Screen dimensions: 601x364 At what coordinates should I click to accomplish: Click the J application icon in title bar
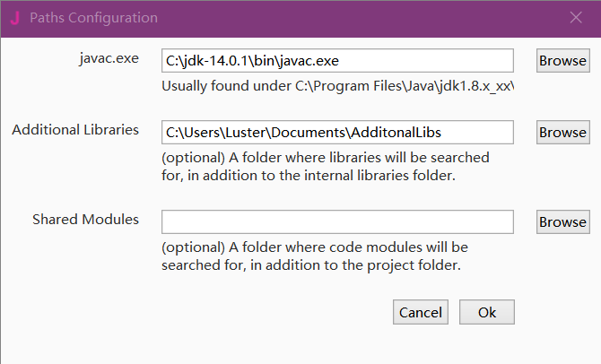[15, 18]
